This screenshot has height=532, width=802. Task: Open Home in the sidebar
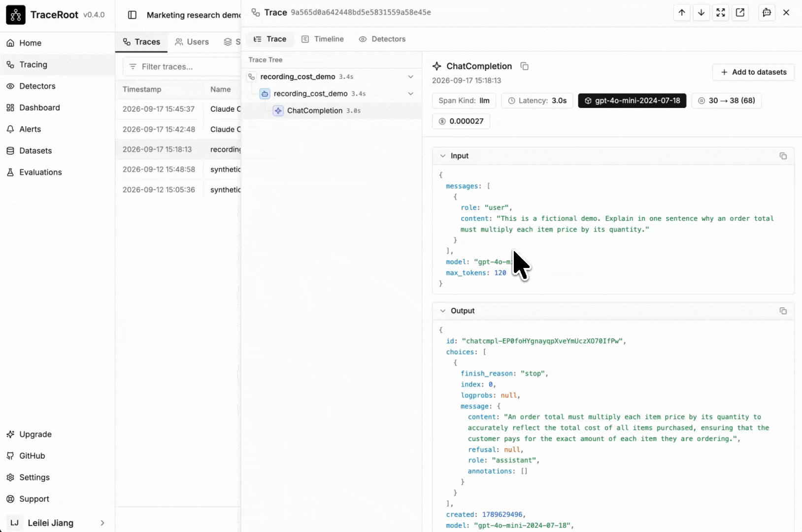click(57, 43)
